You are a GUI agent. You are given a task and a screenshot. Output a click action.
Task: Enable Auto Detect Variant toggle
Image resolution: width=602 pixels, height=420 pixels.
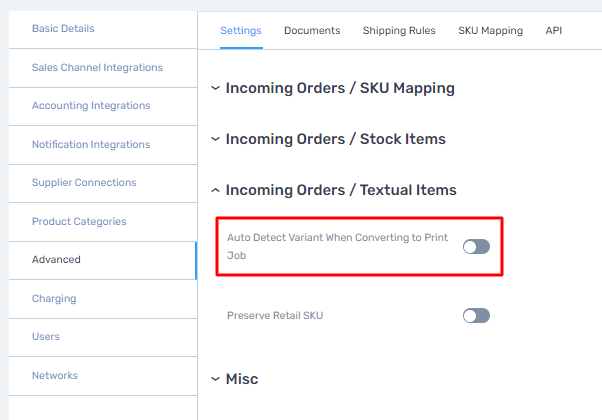(x=476, y=246)
